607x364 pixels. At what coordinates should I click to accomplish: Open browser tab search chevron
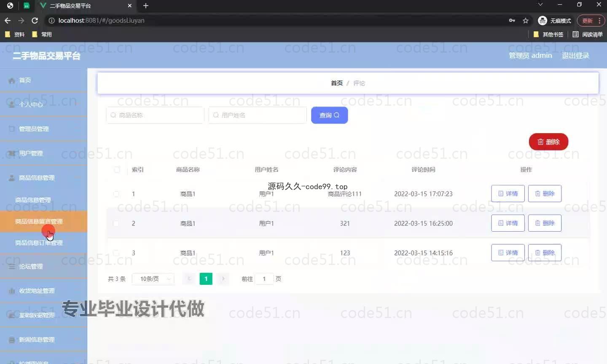coord(540,5)
